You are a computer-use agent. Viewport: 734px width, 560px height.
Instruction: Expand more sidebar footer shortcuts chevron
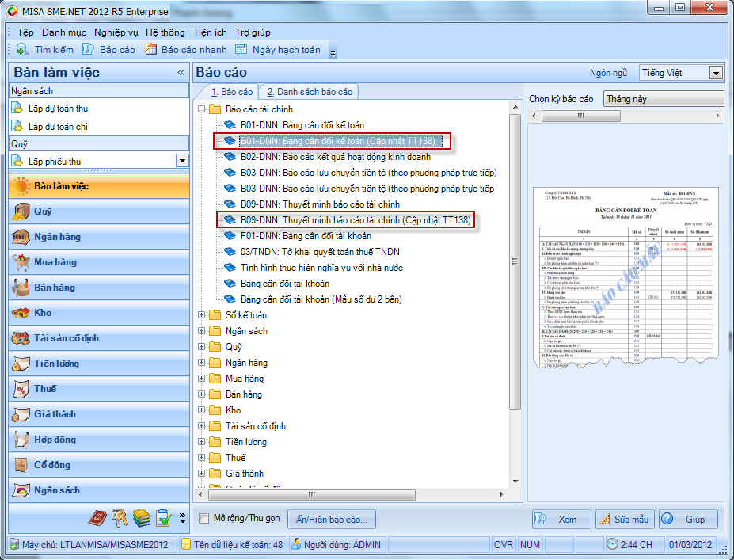(183, 518)
